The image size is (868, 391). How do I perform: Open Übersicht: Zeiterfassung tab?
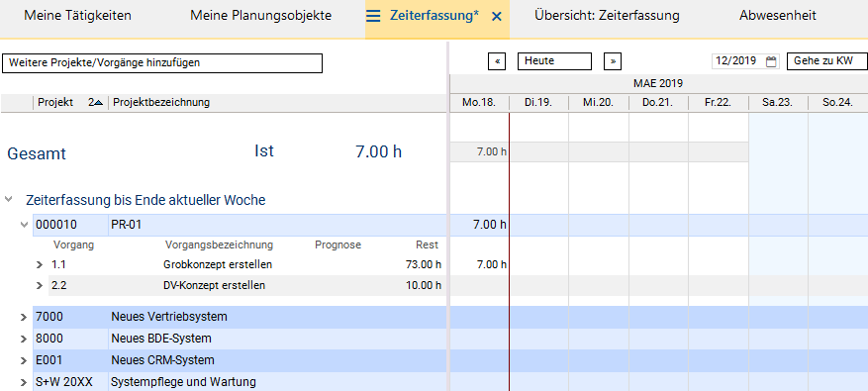(607, 16)
